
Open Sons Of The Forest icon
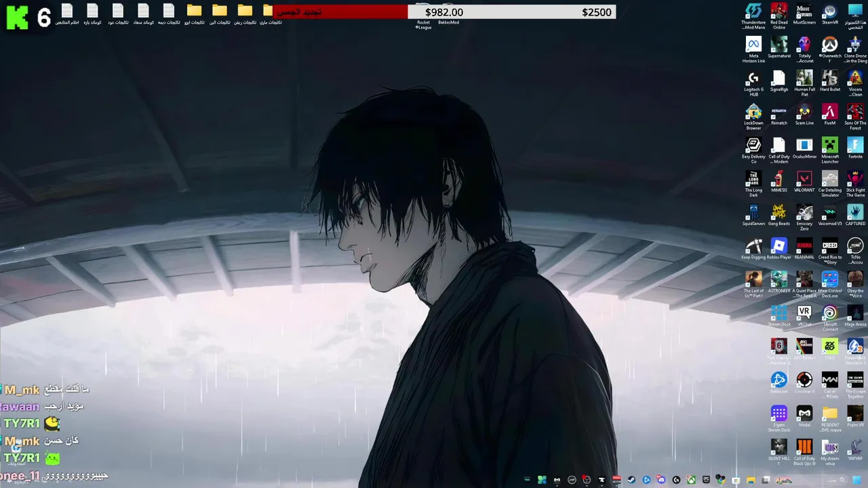point(855,117)
